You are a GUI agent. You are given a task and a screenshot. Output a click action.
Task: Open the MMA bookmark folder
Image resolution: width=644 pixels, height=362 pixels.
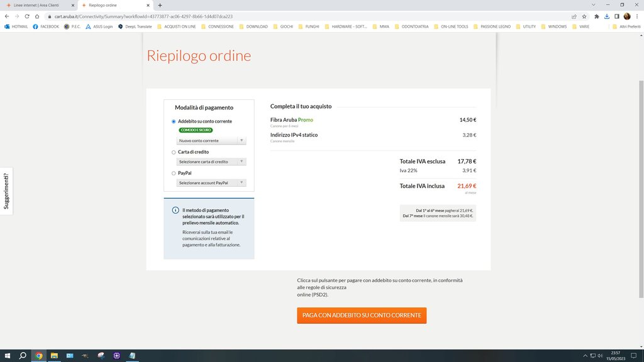tap(380, 26)
